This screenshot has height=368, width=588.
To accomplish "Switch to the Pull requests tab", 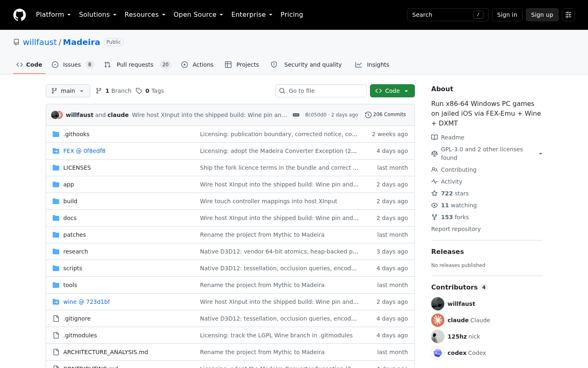I will click(138, 65).
